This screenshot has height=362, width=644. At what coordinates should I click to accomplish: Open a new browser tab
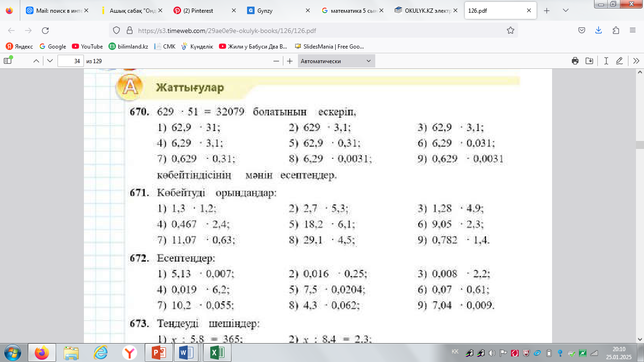[547, 10]
